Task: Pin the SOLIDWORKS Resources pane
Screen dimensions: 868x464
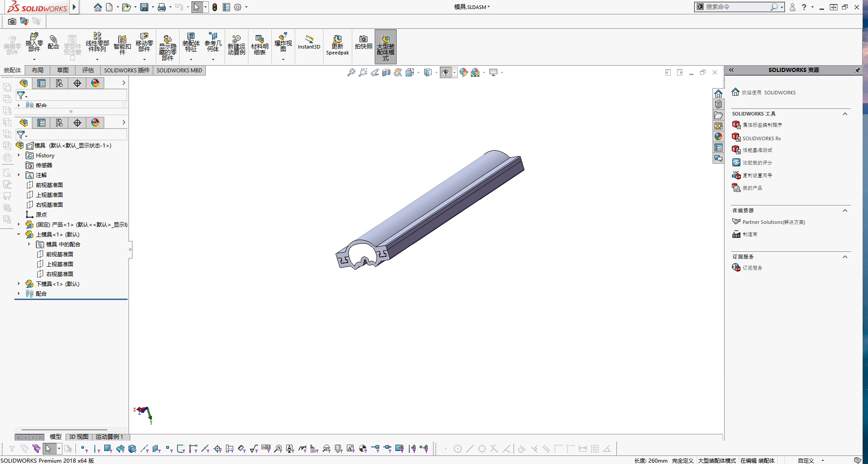Action: pyautogui.click(x=857, y=70)
